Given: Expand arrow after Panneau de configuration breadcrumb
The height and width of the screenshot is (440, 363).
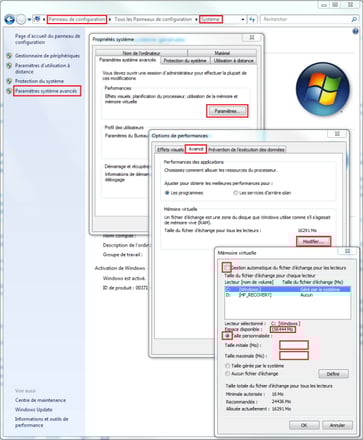Looking at the screenshot, I should [110, 20].
